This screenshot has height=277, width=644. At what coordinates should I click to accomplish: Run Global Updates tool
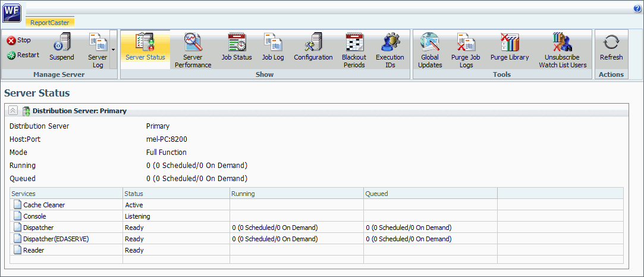click(430, 50)
